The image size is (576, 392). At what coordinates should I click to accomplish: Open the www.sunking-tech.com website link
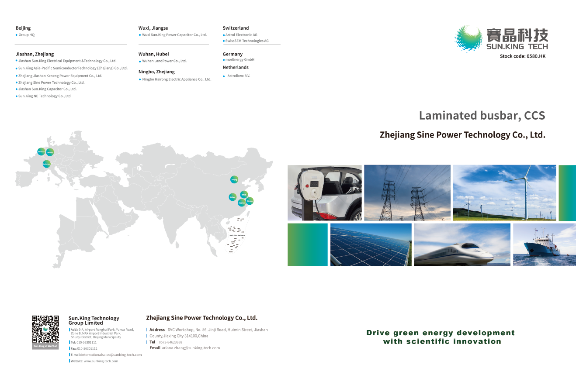point(101,361)
